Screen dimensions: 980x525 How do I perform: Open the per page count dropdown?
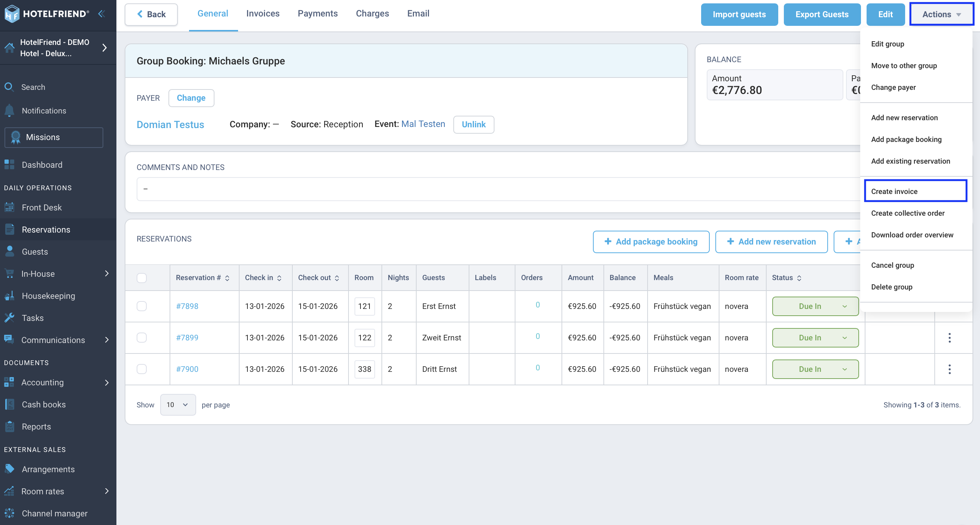pos(178,405)
